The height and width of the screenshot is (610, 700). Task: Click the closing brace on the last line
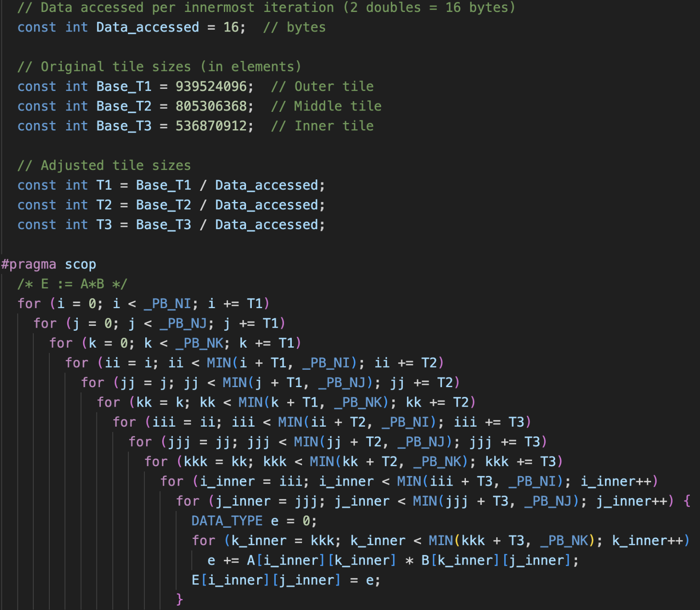179,599
